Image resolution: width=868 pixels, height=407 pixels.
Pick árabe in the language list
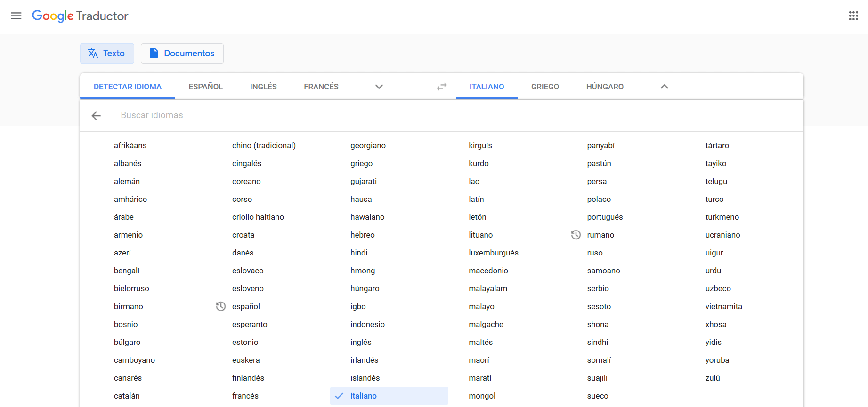124,217
